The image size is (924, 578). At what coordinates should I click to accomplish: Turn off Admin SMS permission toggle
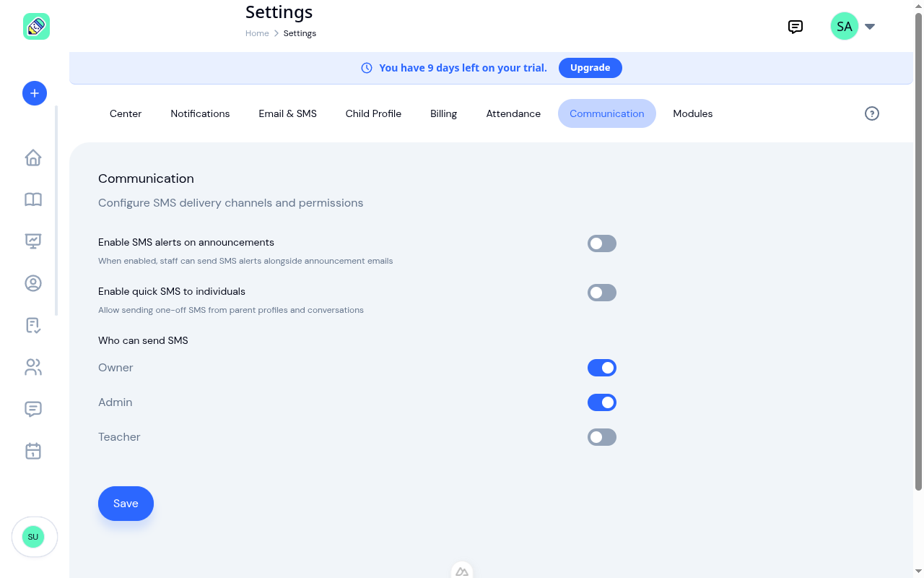pos(602,402)
